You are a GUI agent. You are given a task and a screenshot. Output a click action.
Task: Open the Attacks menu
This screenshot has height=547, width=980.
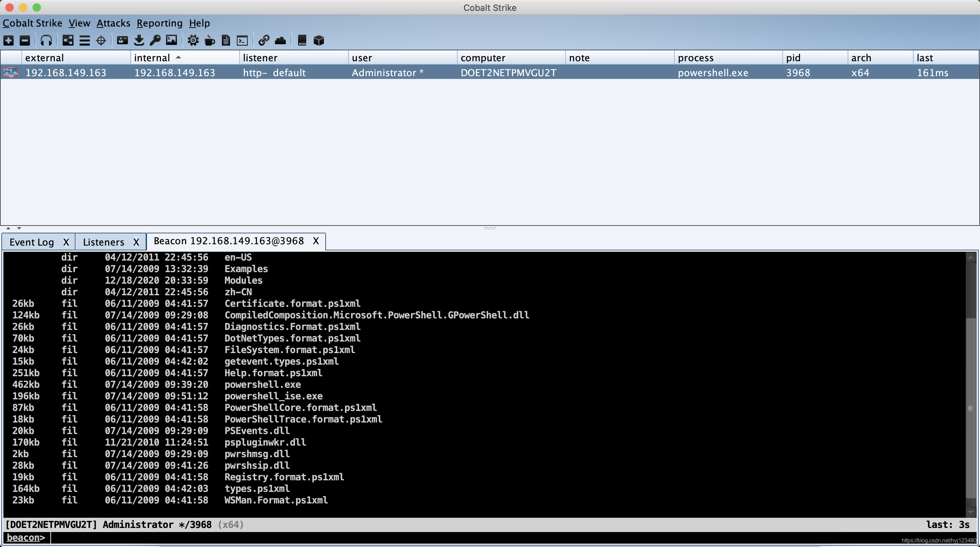pos(113,23)
